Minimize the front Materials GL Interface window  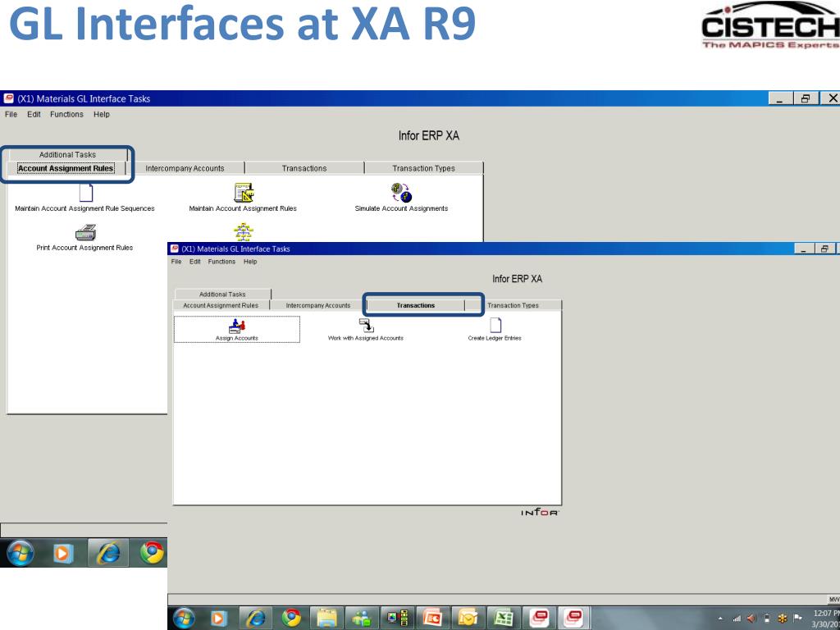[804, 249]
